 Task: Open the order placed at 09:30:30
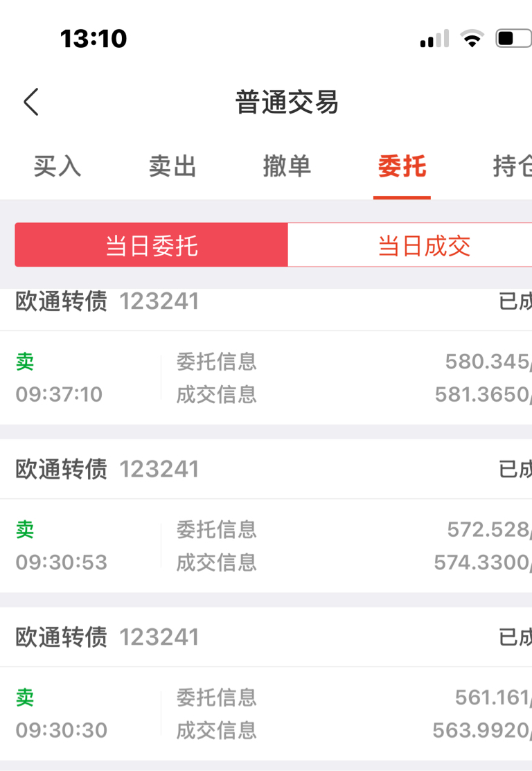[x=266, y=714]
